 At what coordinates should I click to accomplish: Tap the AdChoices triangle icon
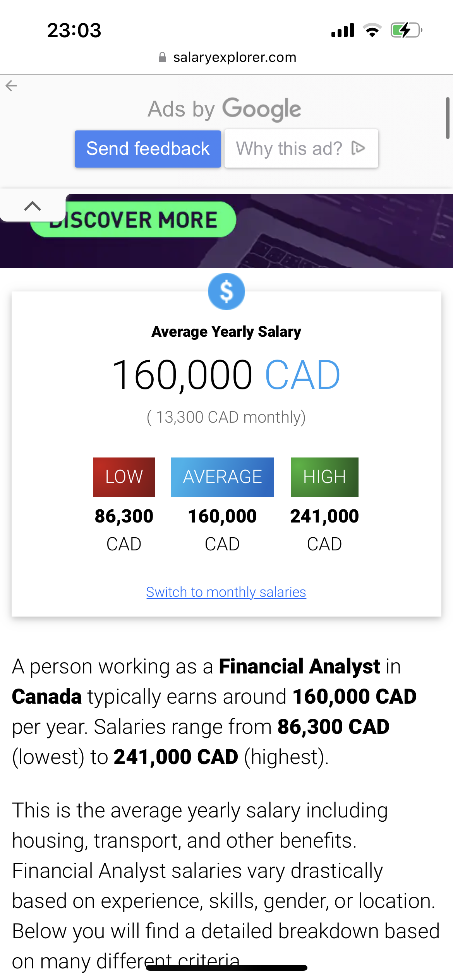coord(358,148)
